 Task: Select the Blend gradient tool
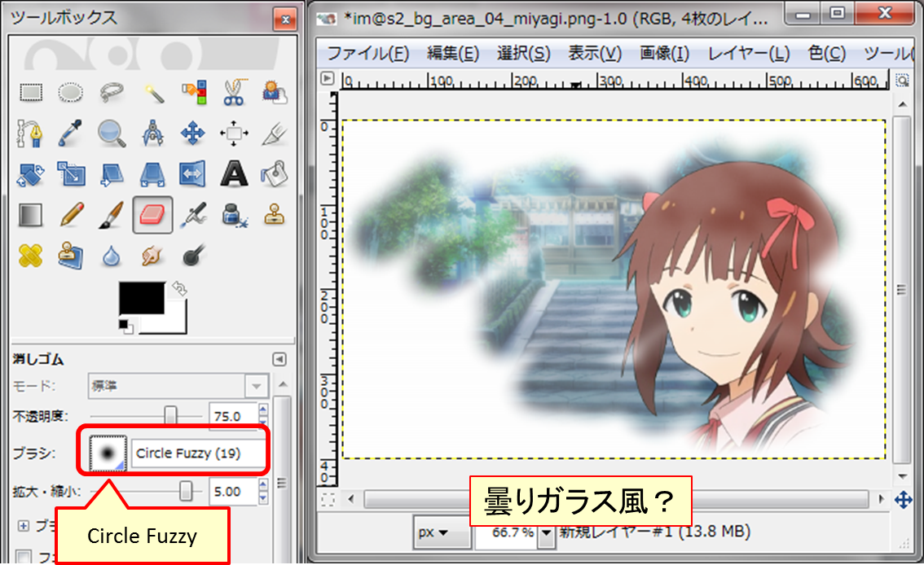click(31, 216)
